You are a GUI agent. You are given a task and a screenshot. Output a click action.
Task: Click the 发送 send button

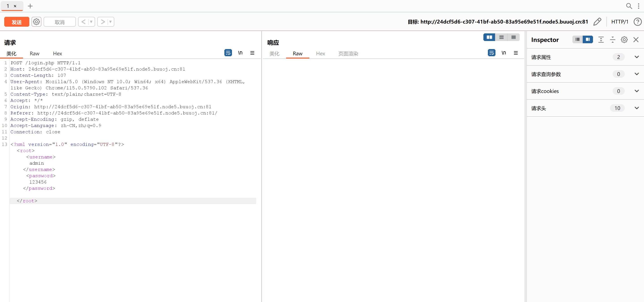pyautogui.click(x=17, y=22)
